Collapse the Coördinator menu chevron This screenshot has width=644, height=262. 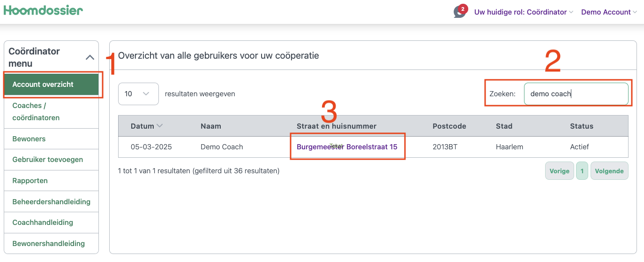[x=90, y=57]
